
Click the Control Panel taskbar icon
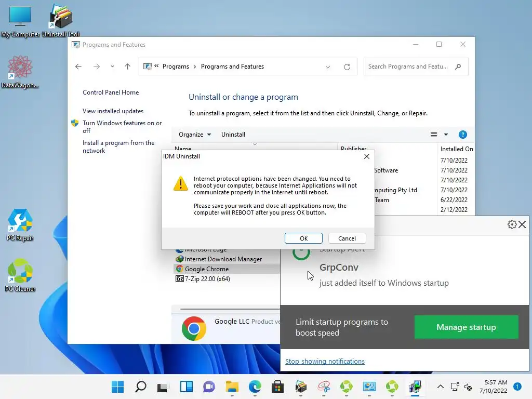[369, 387]
